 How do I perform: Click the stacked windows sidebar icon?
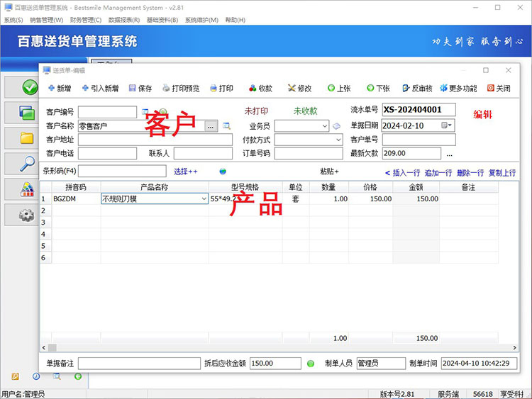27,112
